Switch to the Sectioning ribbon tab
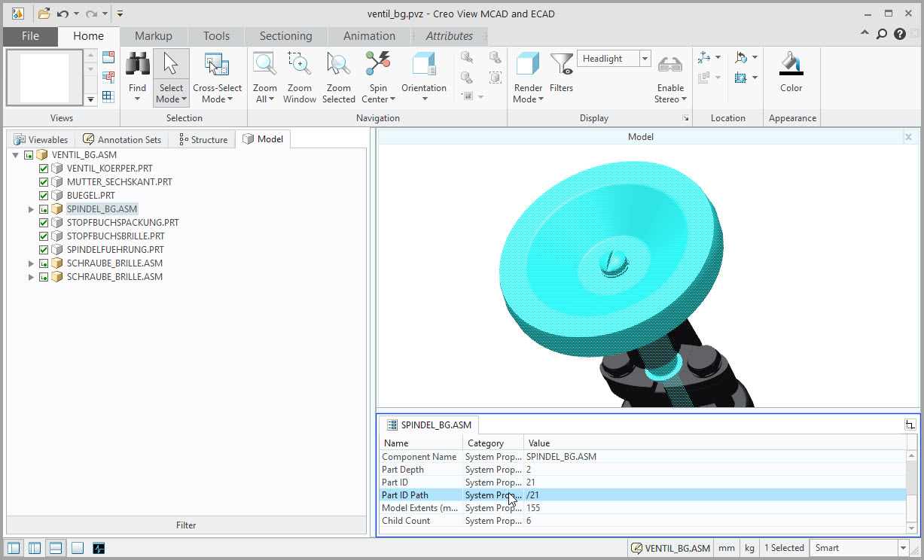 (x=285, y=36)
